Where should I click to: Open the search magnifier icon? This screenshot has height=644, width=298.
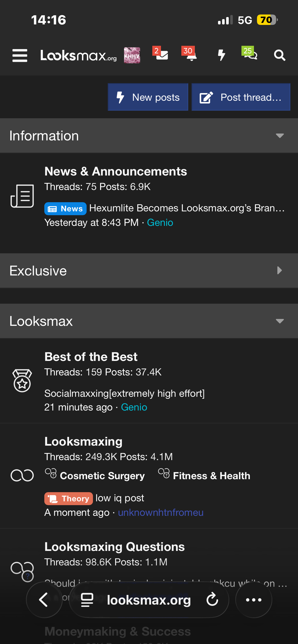point(280,55)
